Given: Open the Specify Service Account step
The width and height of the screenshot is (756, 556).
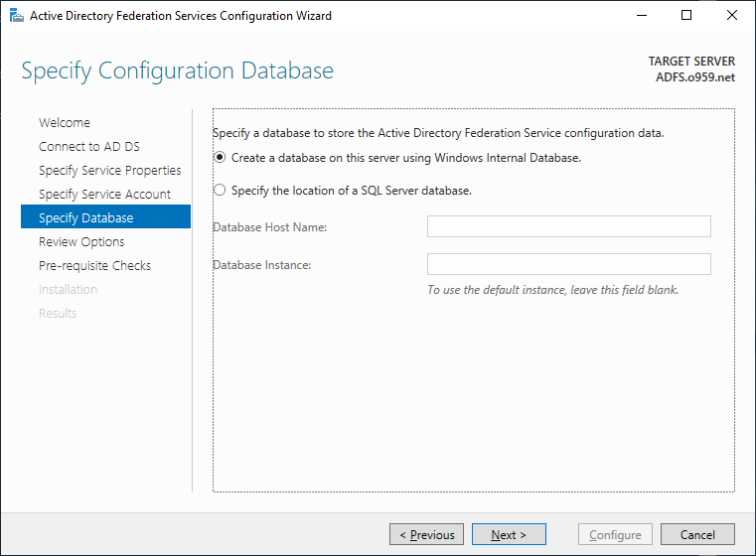Looking at the screenshot, I should pyautogui.click(x=104, y=195).
